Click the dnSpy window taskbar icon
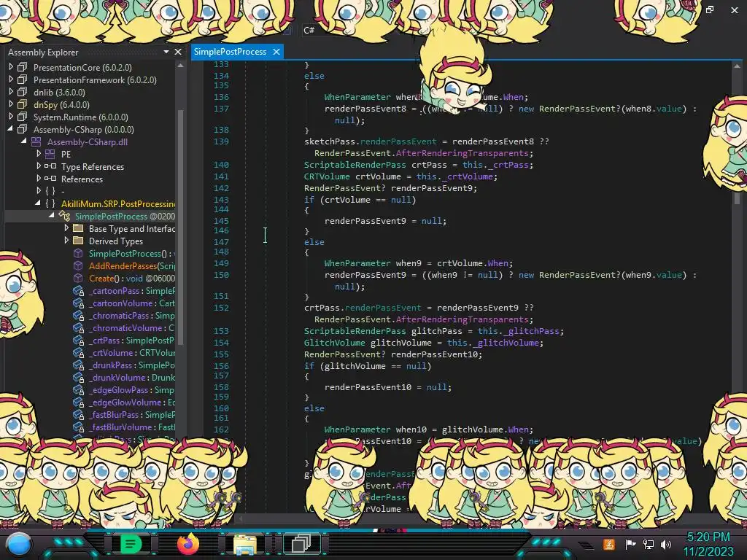 (x=301, y=543)
